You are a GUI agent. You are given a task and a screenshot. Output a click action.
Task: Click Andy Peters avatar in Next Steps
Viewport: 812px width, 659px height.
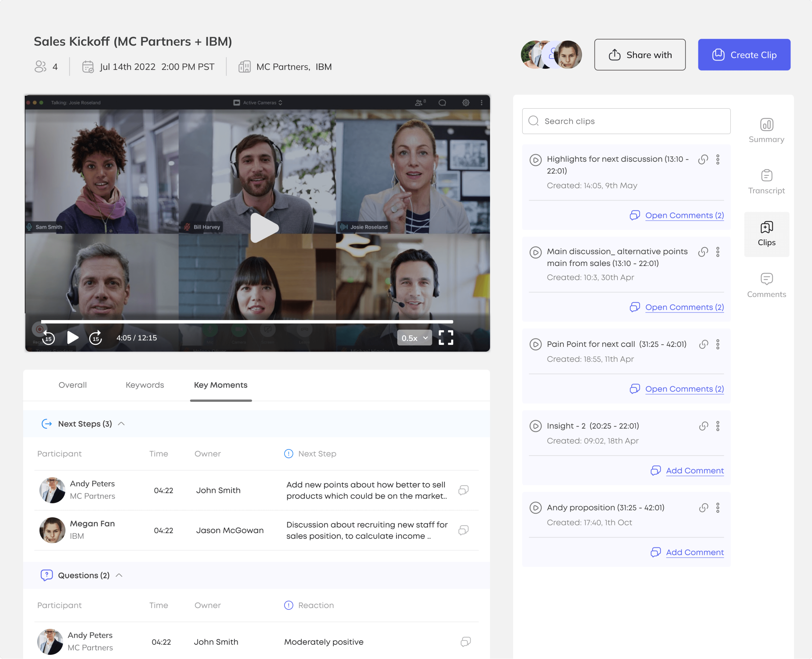pos(53,490)
